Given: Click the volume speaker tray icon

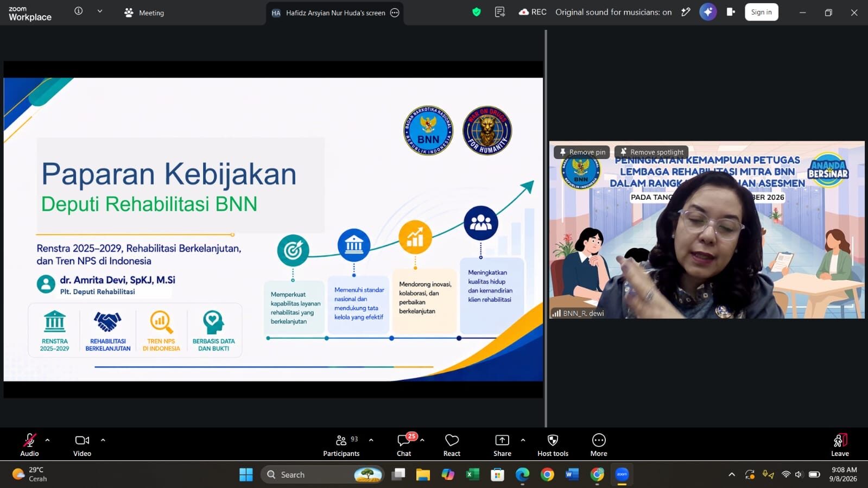Looking at the screenshot, I should tap(799, 474).
